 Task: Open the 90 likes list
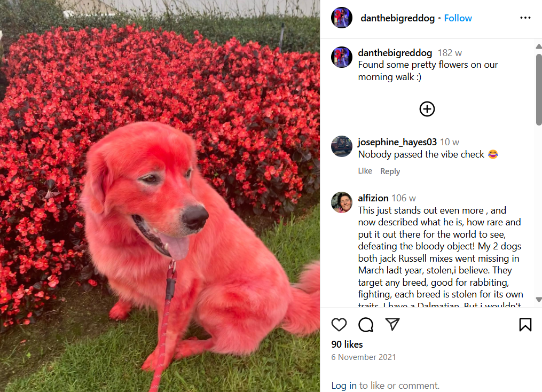pos(347,344)
